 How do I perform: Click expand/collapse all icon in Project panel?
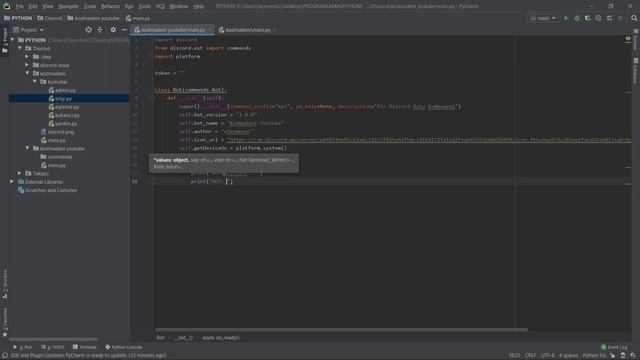point(100,30)
